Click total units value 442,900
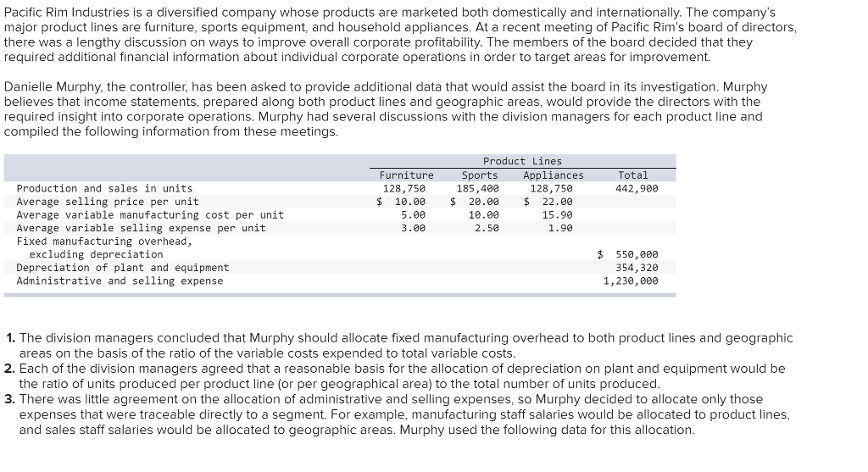The width and height of the screenshot is (868, 472). point(637,188)
